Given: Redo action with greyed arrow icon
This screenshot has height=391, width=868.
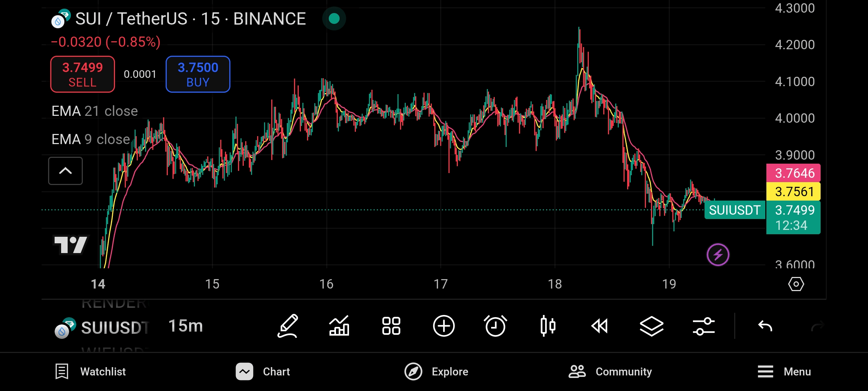Looking at the screenshot, I should pyautogui.click(x=817, y=326).
